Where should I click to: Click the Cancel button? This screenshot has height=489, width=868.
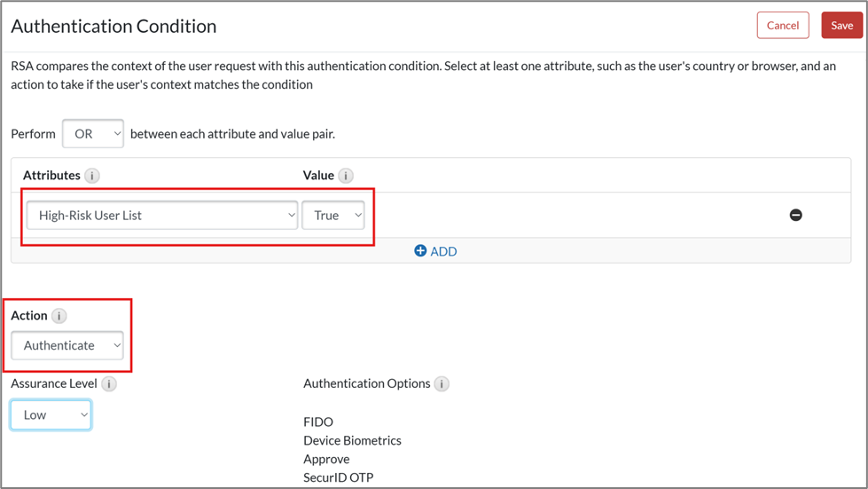click(x=782, y=26)
